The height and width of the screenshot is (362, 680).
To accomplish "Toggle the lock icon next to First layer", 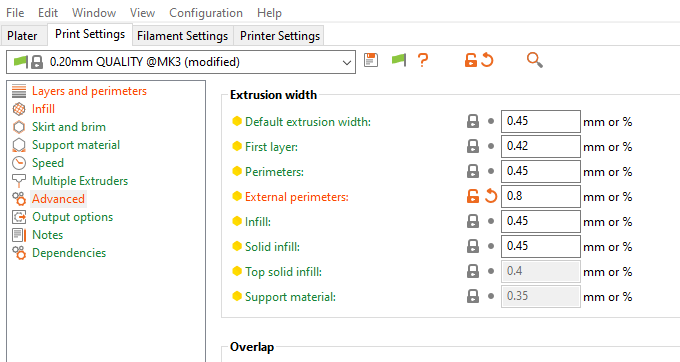I will point(473,147).
